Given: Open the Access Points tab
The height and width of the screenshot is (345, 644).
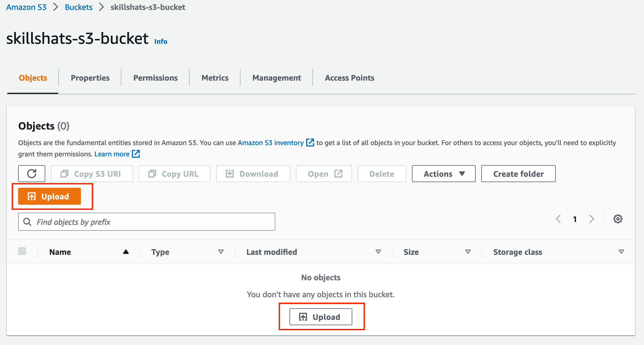Looking at the screenshot, I should (x=349, y=78).
